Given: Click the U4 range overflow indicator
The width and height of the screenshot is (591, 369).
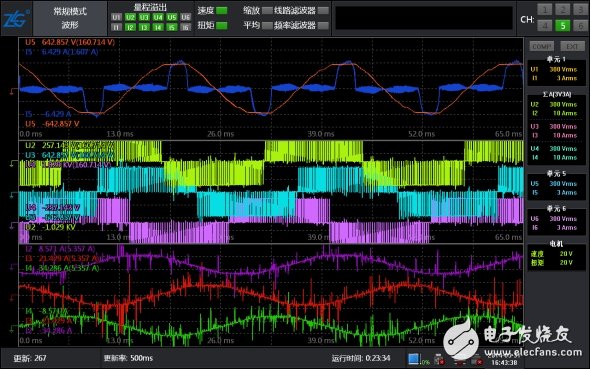Looking at the screenshot, I should tap(158, 17).
